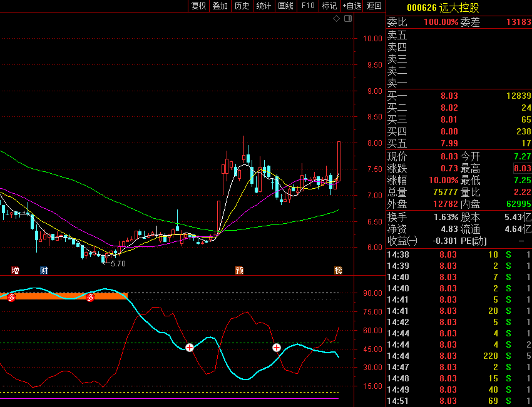
Task: Click 买三 bid price 8.01
Action: [449, 119]
